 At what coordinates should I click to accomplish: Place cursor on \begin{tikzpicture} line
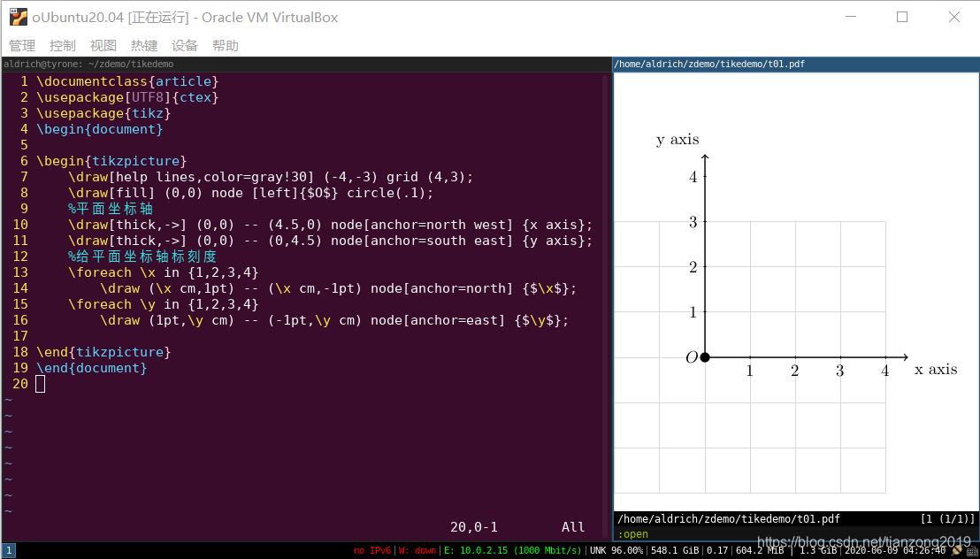tap(111, 161)
